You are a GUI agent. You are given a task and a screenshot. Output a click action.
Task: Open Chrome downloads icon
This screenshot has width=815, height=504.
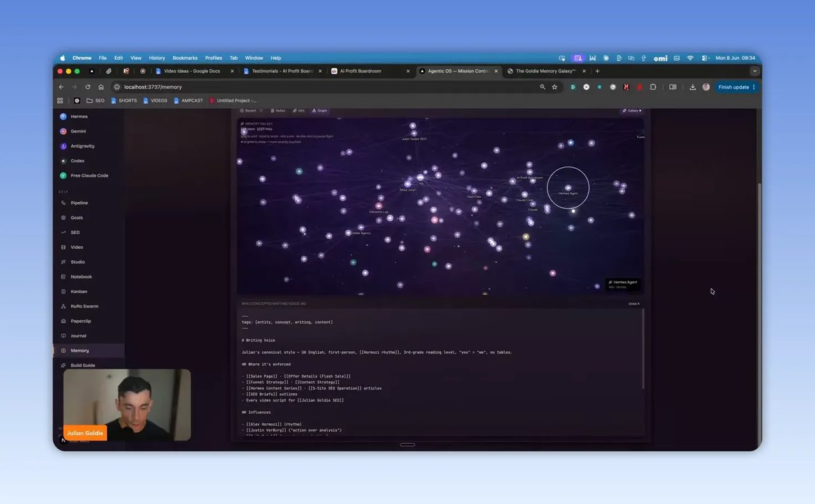click(x=693, y=87)
